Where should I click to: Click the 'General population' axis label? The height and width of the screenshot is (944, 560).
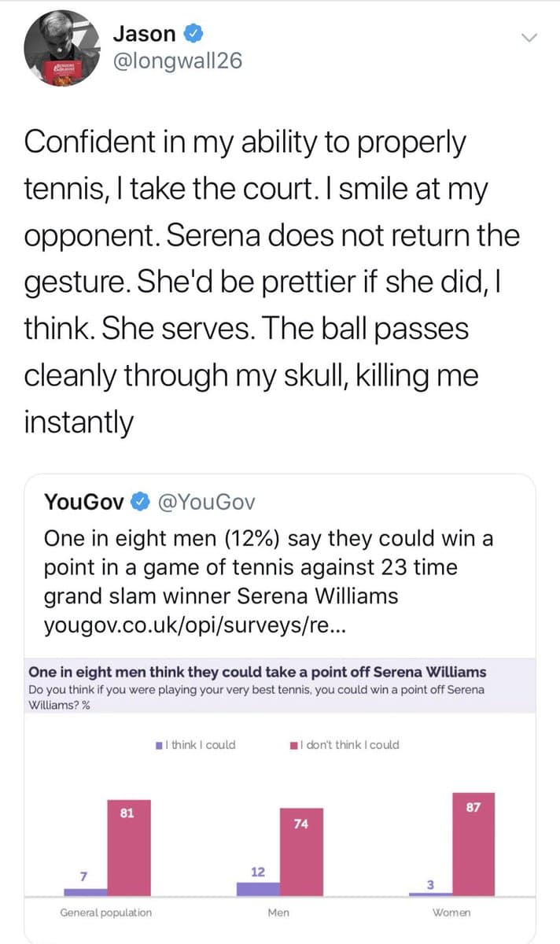coord(106,913)
